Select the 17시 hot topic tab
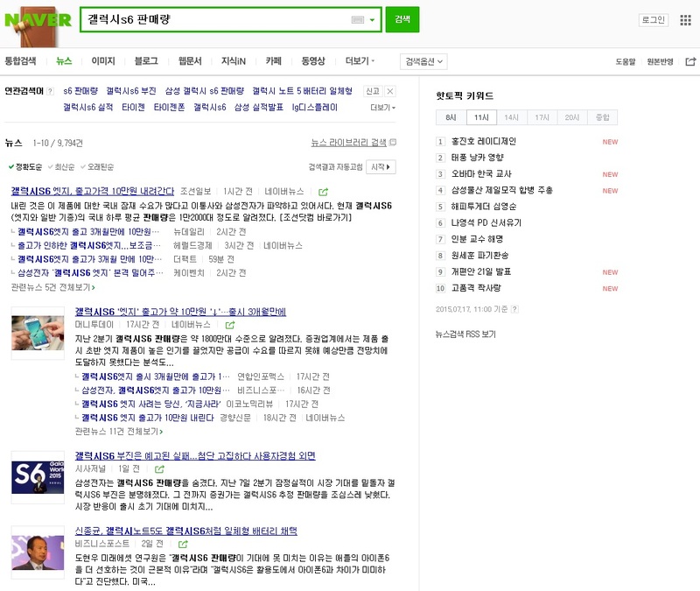Screen dimensions: 700x591 [542, 117]
